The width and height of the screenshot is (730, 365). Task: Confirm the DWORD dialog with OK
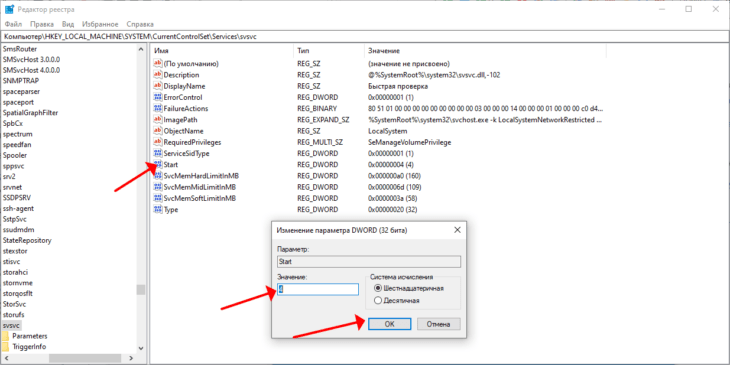[x=390, y=324]
